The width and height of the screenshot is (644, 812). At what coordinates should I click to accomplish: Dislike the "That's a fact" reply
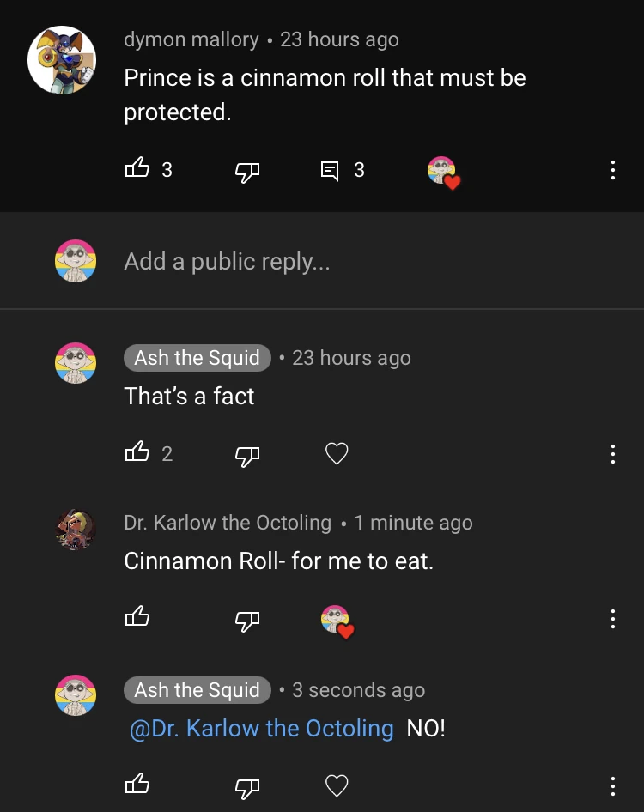pyautogui.click(x=247, y=454)
